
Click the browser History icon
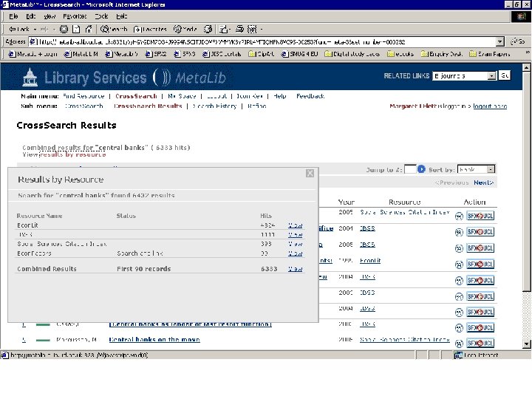[x=208, y=29]
